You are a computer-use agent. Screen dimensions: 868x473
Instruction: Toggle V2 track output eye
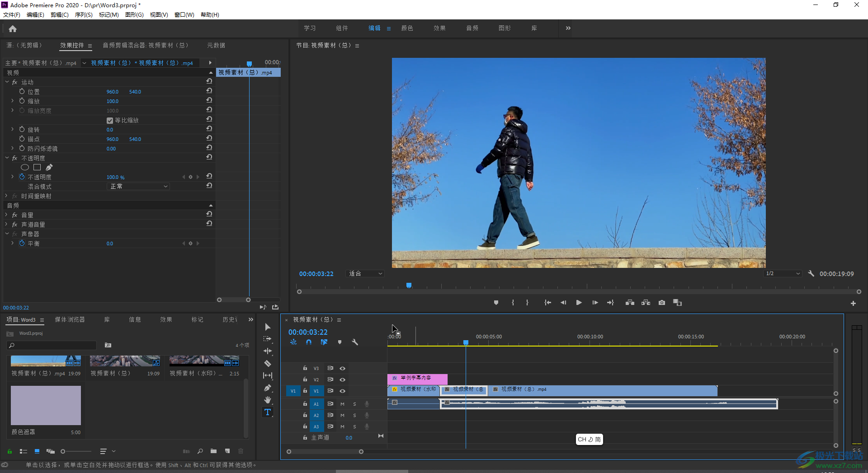[342, 380]
